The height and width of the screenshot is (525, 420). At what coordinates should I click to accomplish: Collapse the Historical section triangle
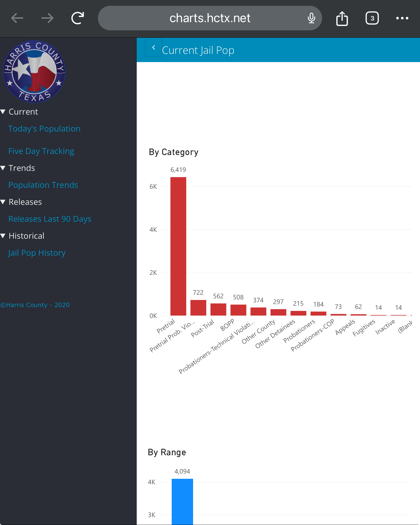[x=3, y=236]
